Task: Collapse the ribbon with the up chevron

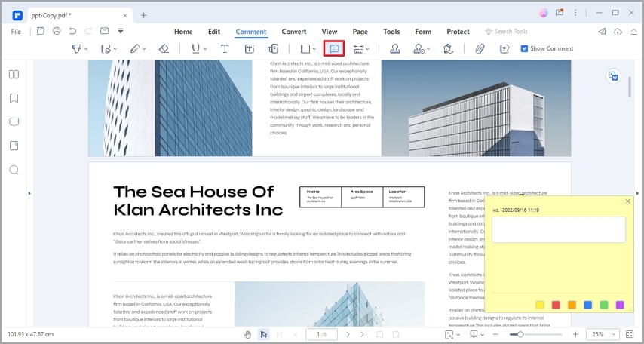Action: pos(633,32)
